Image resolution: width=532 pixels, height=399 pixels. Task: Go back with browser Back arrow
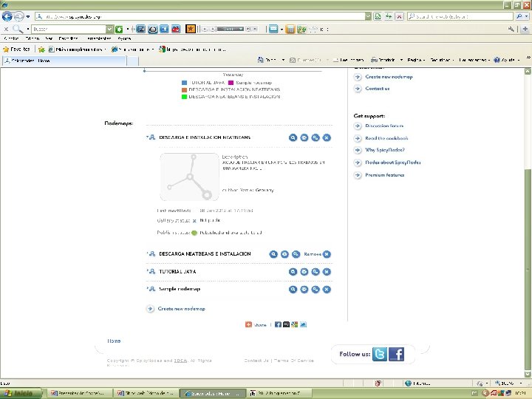pyautogui.click(x=7, y=16)
